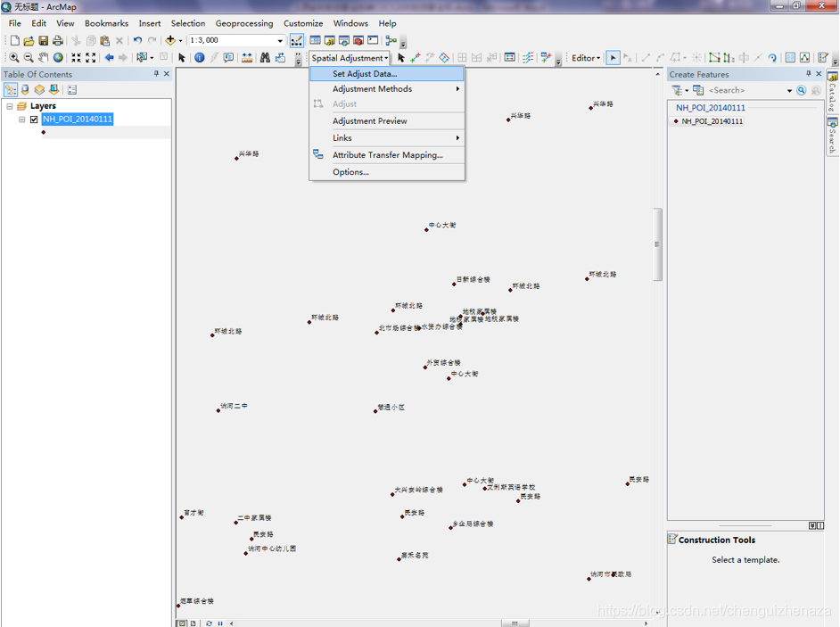This screenshot has width=840, height=627.
Task: Open the Create Features search dropdown arrow
Action: coord(789,91)
